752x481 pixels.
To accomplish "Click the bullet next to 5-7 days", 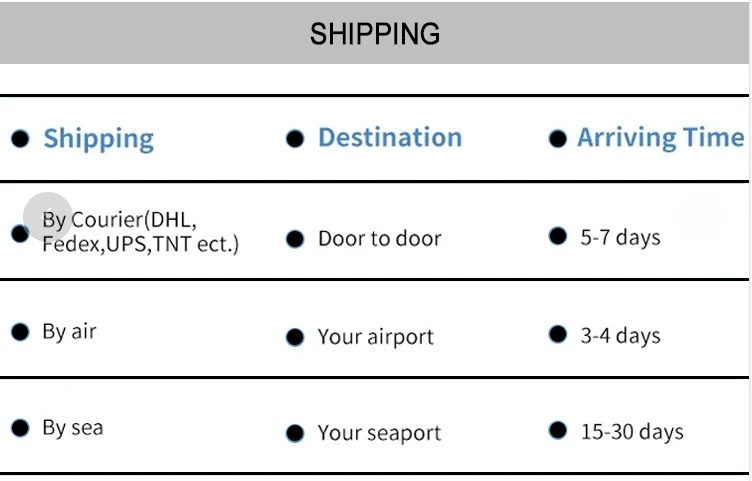I will pos(558,237).
